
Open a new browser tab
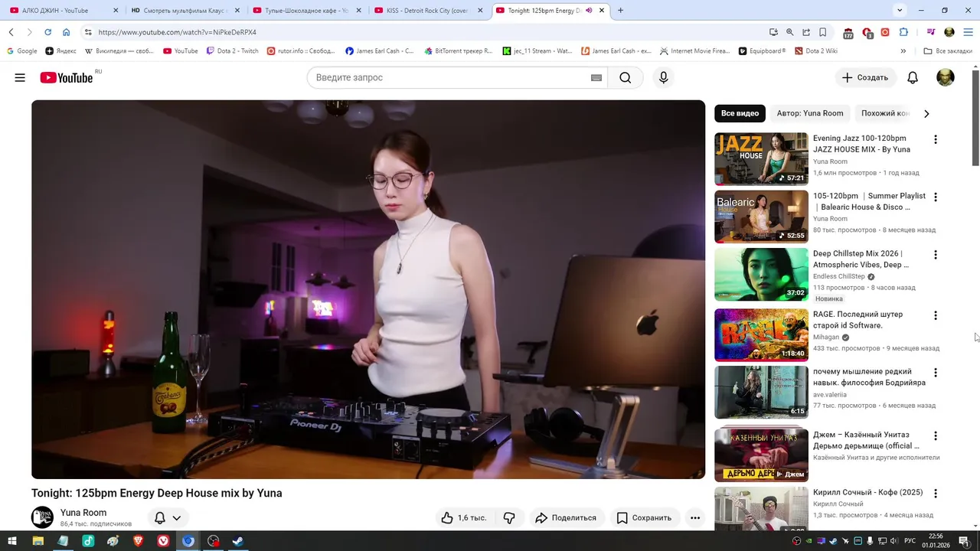(620, 11)
